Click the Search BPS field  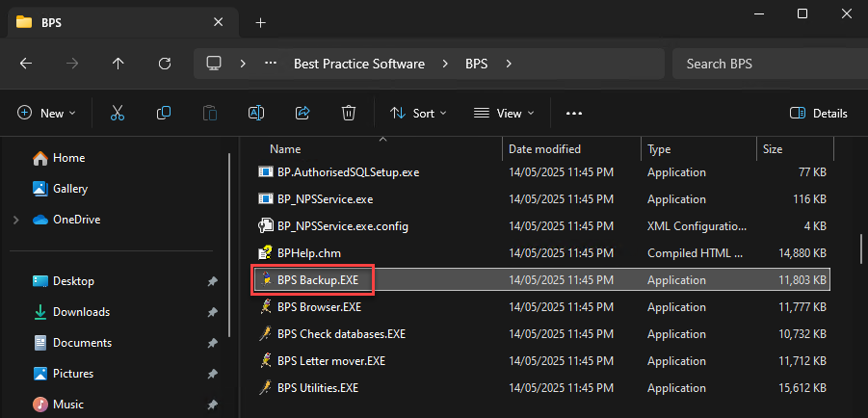(770, 64)
